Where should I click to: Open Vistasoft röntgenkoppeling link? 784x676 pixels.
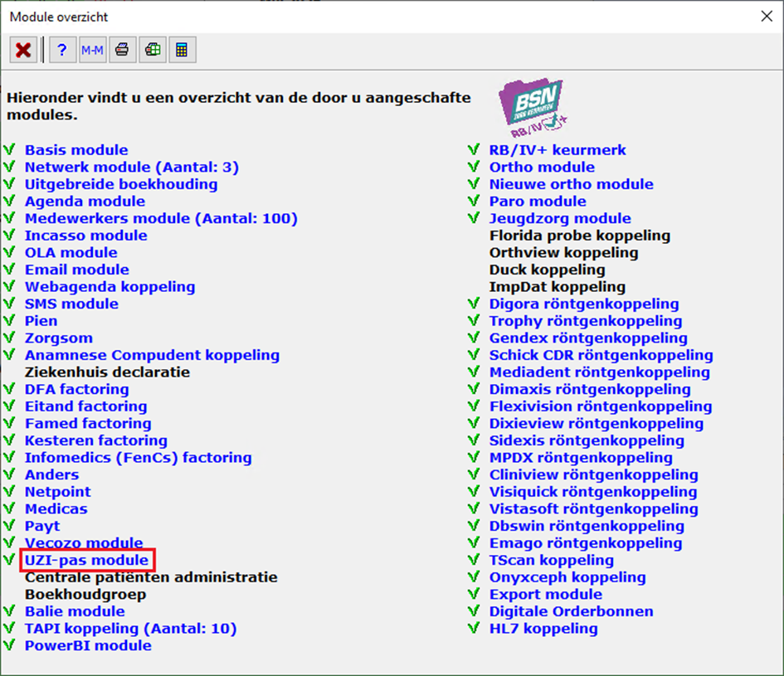[593, 508]
